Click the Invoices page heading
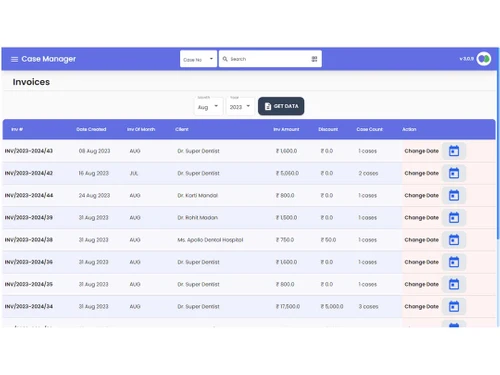The width and height of the screenshot is (500, 375). (x=31, y=82)
